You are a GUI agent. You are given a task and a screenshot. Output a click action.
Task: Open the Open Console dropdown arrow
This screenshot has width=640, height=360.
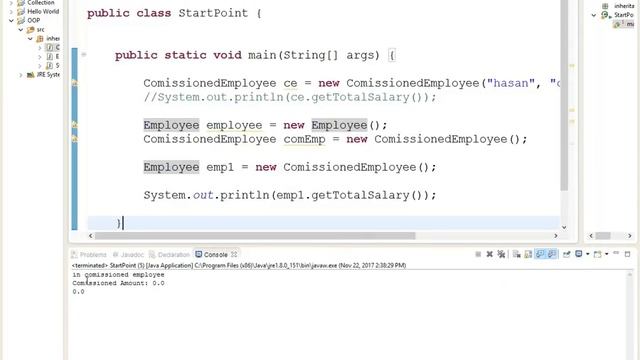[x=607, y=254]
